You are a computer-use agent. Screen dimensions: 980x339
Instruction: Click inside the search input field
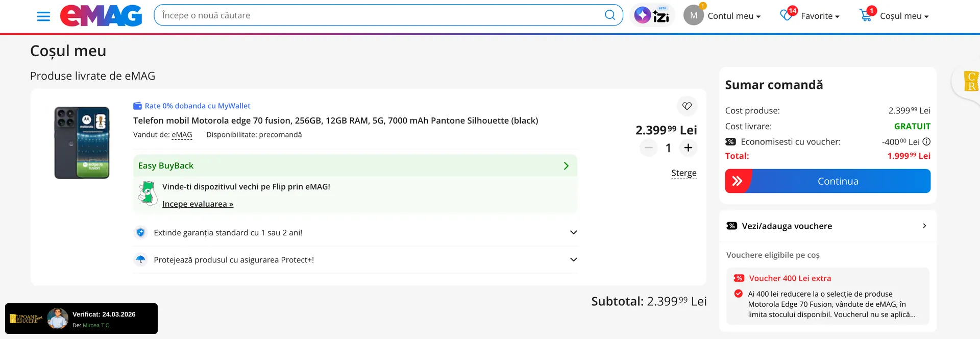(x=378, y=15)
